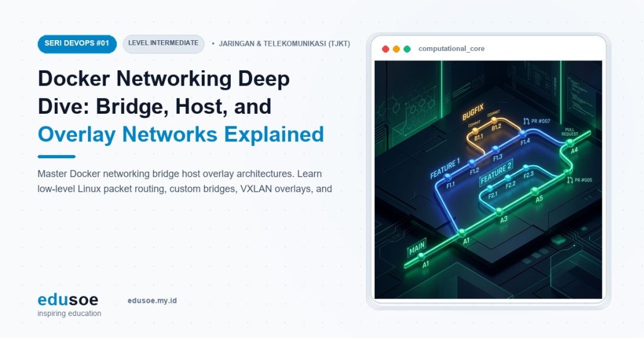Select commit node B1.1
The height and width of the screenshot is (338, 644).
tap(475, 131)
